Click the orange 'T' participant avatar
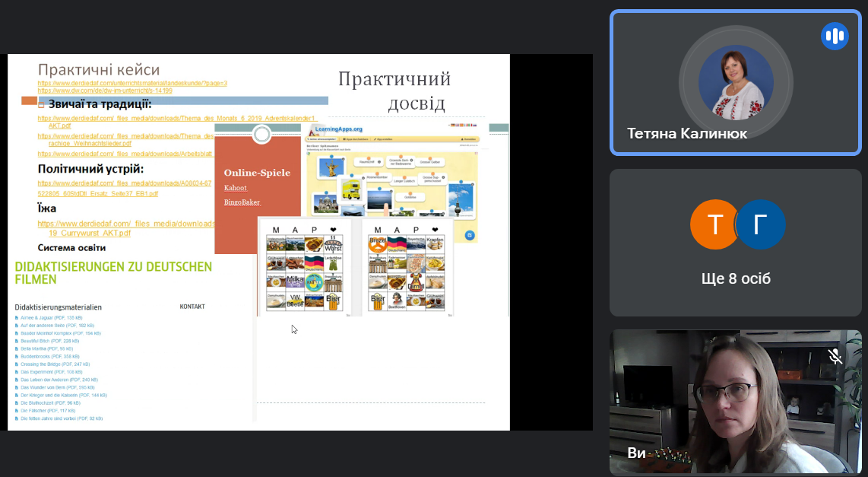The height and width of the screenshot is (477, 868). click(714, 225)
